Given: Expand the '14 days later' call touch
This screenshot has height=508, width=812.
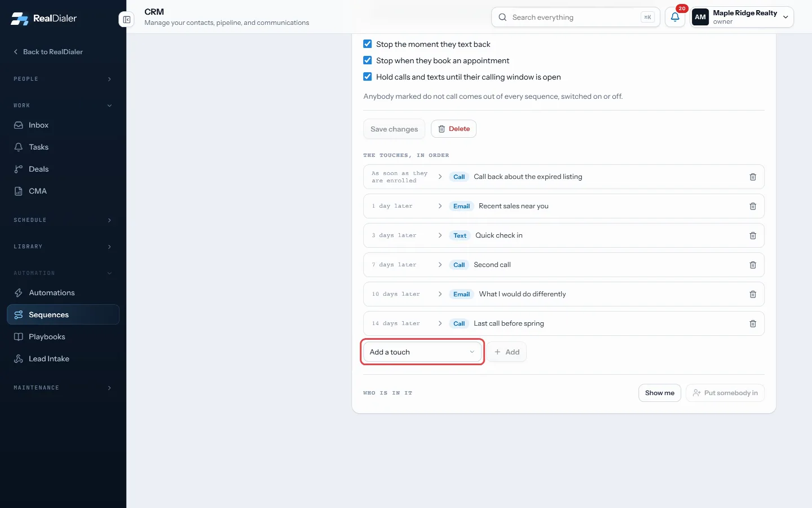Looking at the screenshot, I should pos(440,323).
